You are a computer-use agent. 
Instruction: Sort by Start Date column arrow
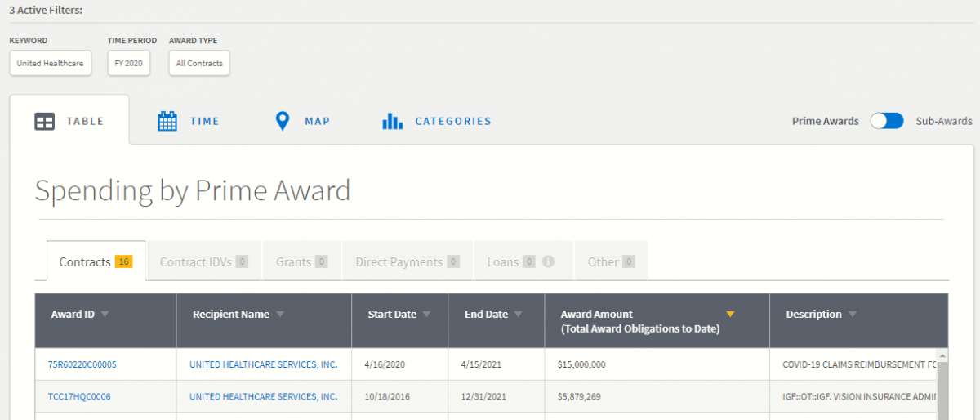tap(426, 315)
